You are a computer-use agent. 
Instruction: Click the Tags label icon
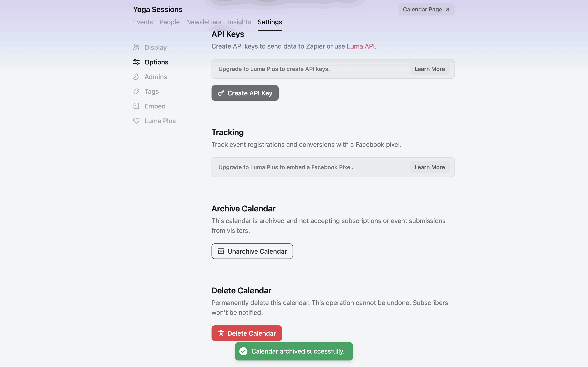pyautogui.click(x=136, y=92)
